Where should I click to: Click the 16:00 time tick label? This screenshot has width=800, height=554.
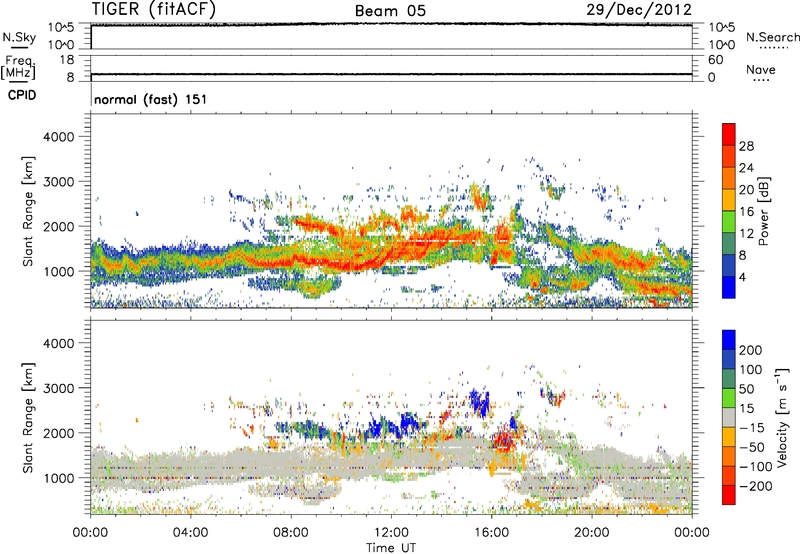point(491,533)
